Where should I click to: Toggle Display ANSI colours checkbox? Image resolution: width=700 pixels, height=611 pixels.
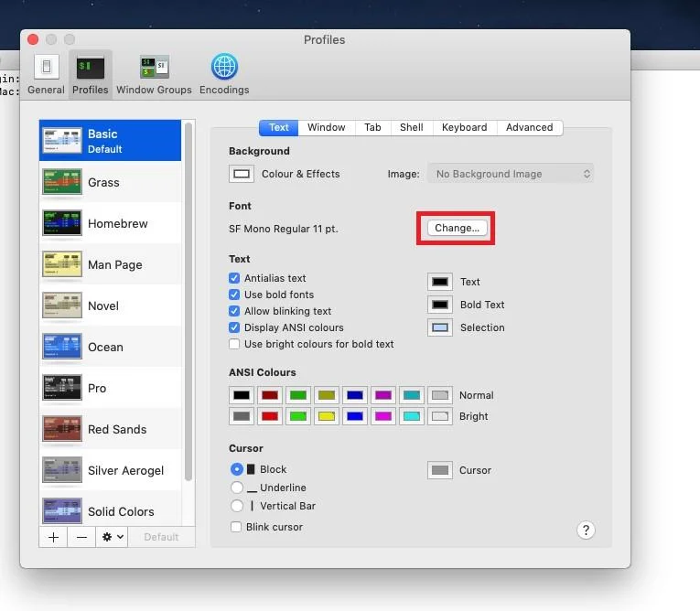pyautogui.click(x=234, y=327)
